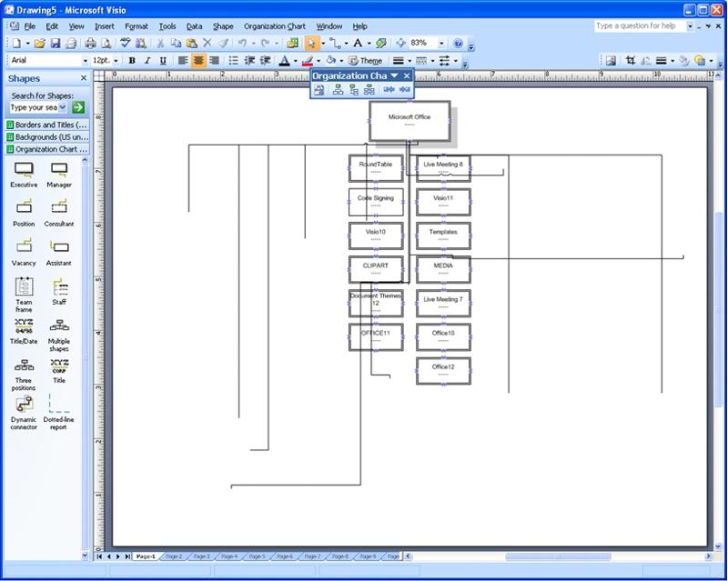This screenshot has height=581, width=728.
Task: Run the Spelling check icon
Action: click(x=125, y=43)
